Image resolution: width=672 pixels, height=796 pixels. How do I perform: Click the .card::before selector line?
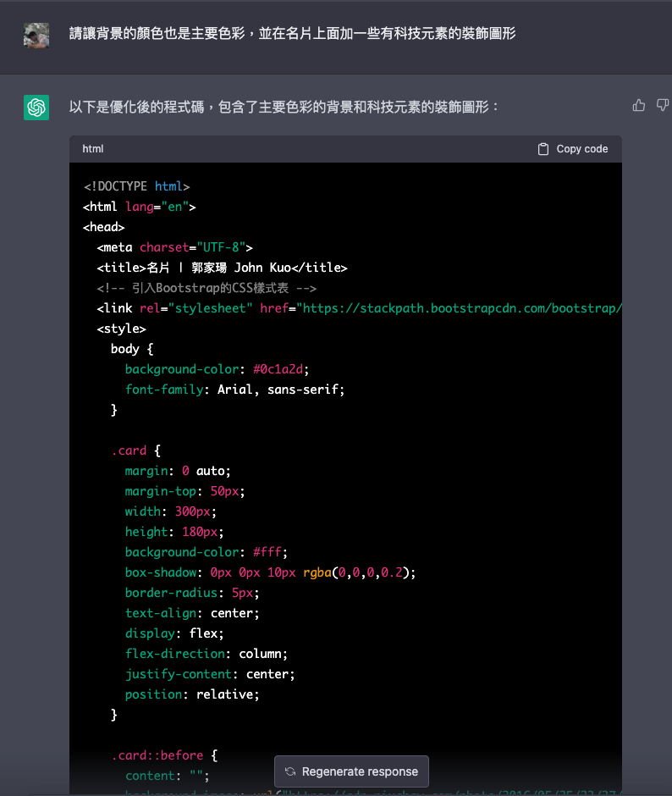coord(164,755)
